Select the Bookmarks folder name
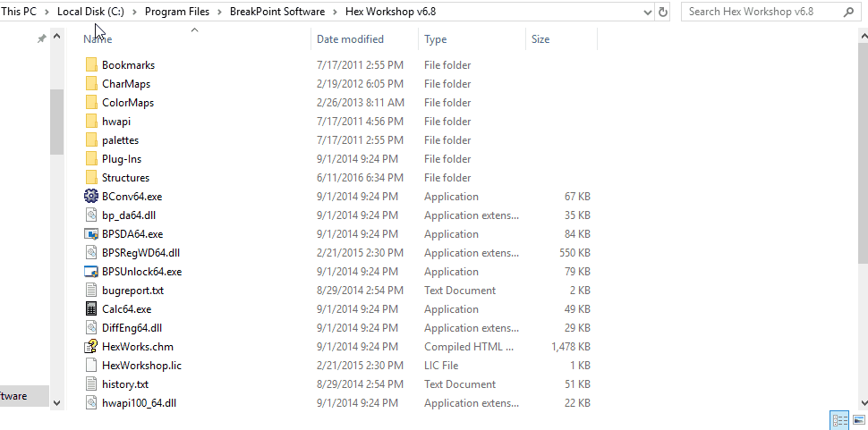This screenshot has height=430, width=868. (x=129, y=65)
